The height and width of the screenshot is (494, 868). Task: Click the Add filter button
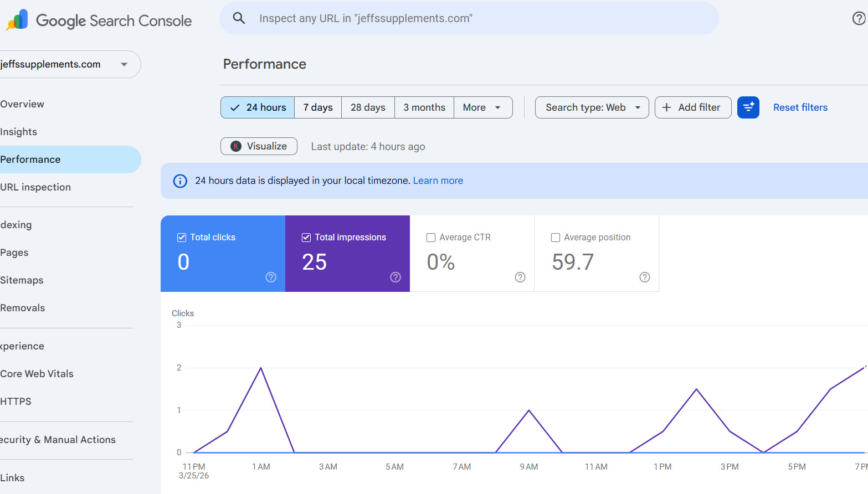[x=693, y=107]
